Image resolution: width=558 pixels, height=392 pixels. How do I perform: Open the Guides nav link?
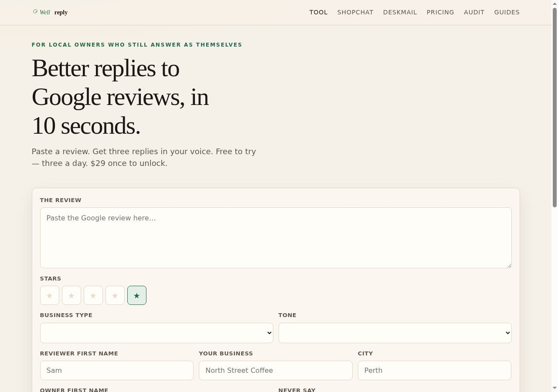click(x=507, y=12)
